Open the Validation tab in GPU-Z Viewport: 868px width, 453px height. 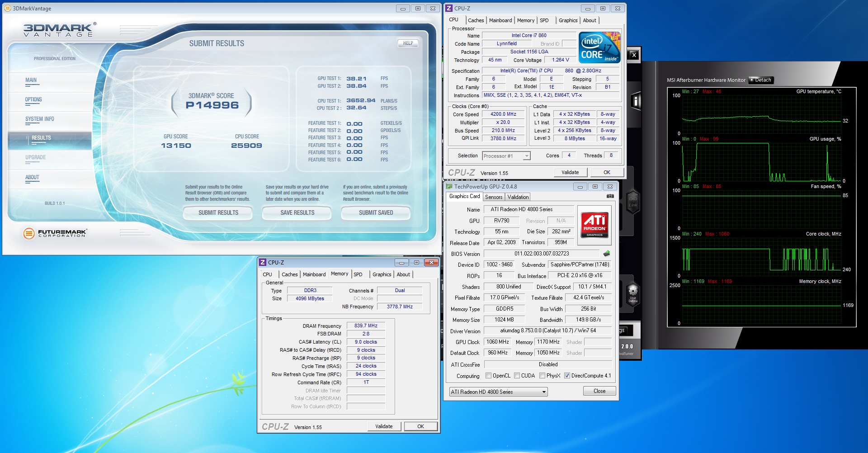[x=518, y=197]
